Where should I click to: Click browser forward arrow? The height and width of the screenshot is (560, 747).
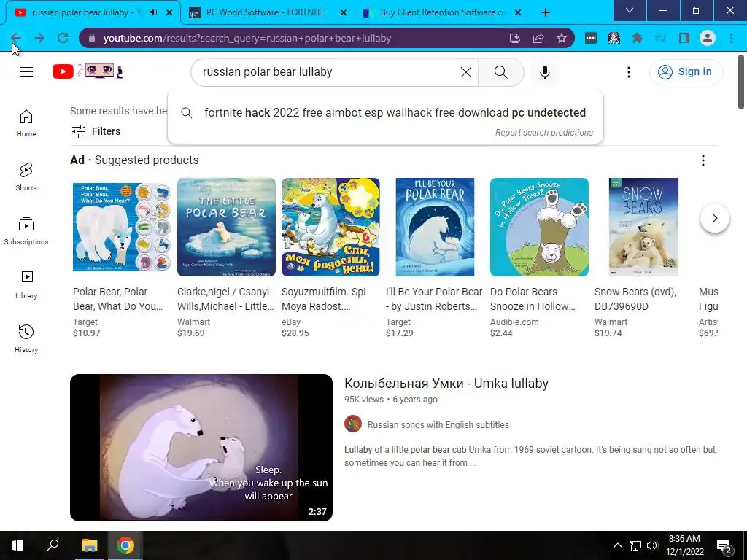tap(39, 38)
